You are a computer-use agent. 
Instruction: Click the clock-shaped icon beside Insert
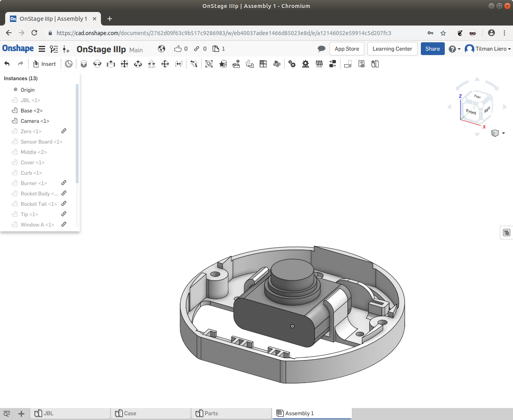tap(69, 64)
